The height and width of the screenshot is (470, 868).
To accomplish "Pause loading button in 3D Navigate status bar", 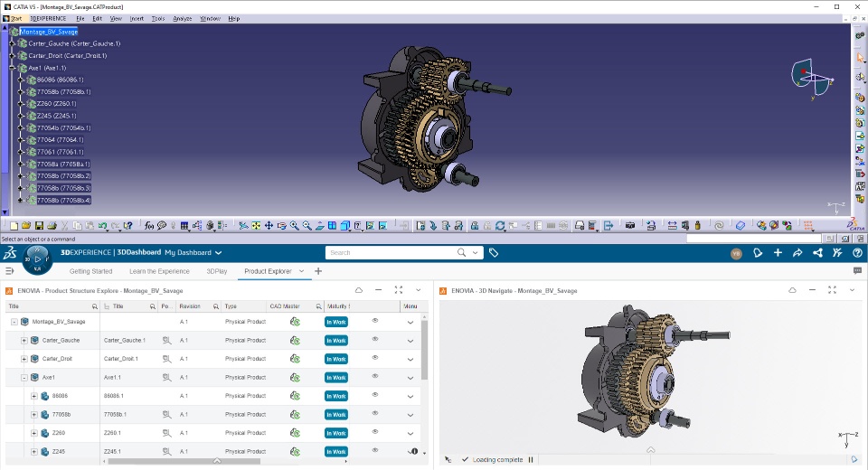I will tap(531, 459).
